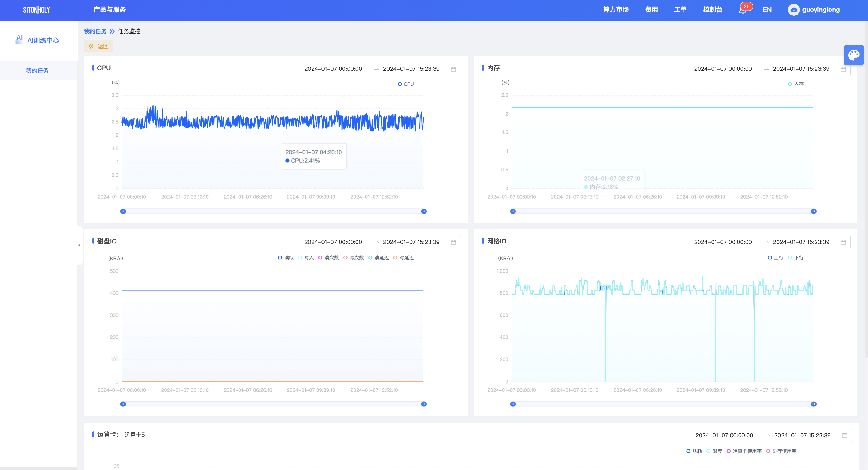Select 我的任务 in the sidebar
Viewport: 868px width, 470px height.
tap(38, 70)
